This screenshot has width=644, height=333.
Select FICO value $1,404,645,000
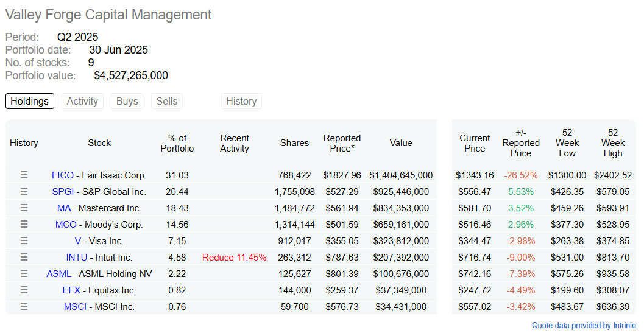click(x=401, y=175)
